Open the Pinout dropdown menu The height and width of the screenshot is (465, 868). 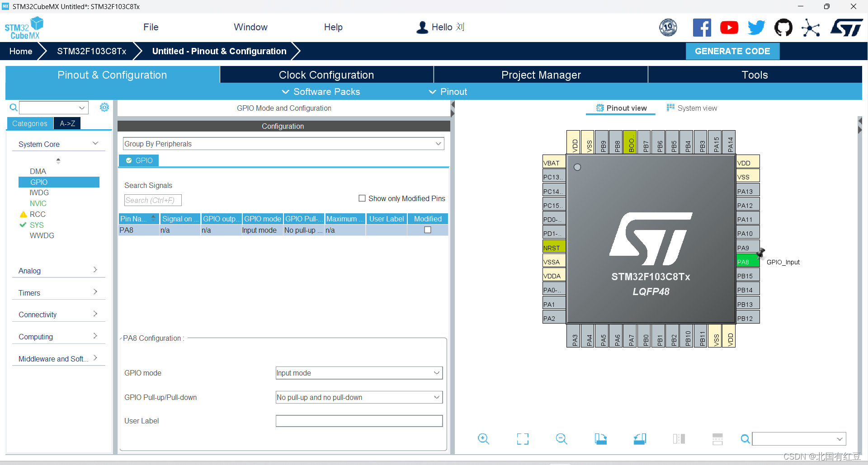click(x=448, y=92)
